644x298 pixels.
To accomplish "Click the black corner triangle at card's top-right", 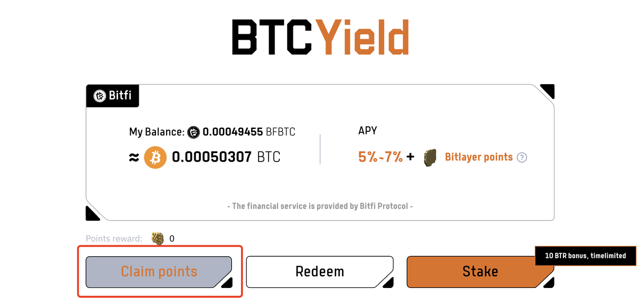I will tap(547, 91).
